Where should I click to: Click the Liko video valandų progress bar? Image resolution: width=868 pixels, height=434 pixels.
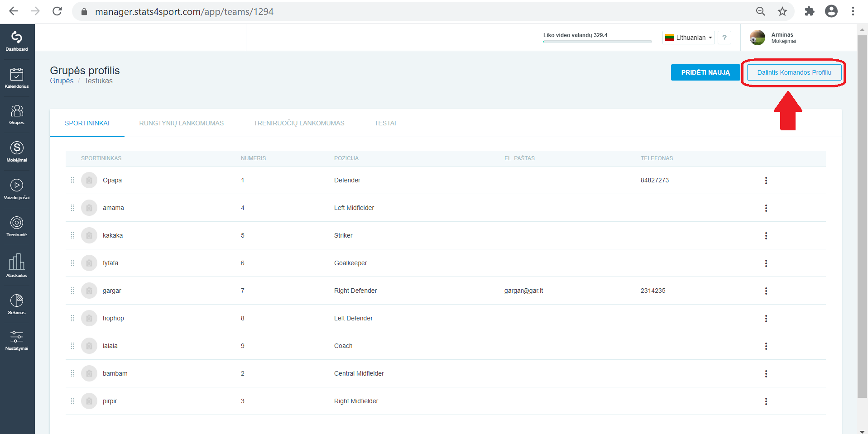coord(598,42)
